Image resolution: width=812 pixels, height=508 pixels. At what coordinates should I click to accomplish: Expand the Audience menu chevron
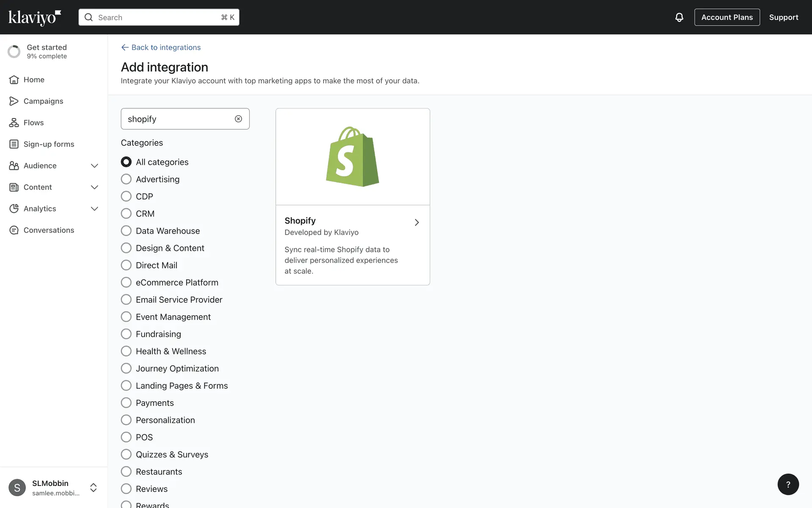point(95,166)
